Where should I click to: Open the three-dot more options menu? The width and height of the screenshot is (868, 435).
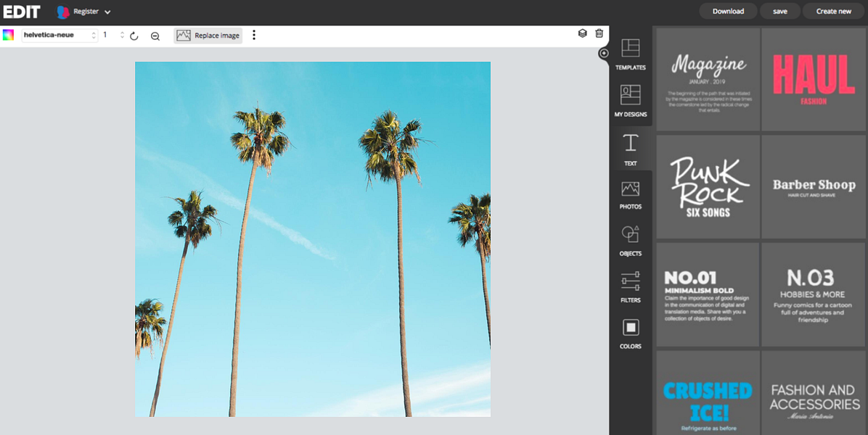[x=254, y=35]
